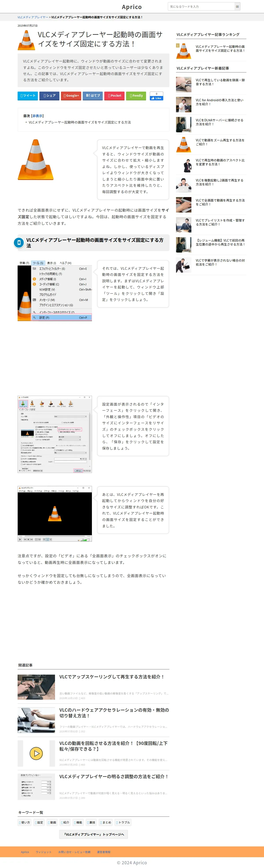
Task: Click thumbnail for アスペクト比 sidebar article
Action: pos(183,165)
